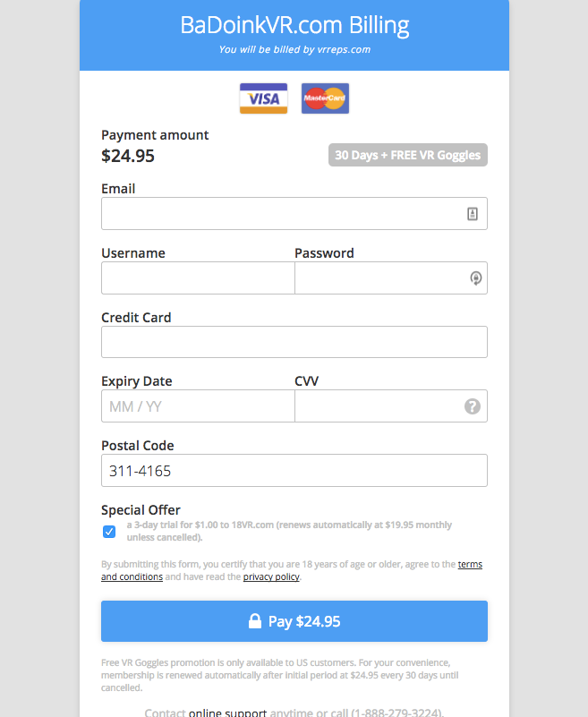Screen dimensions: 588x717
Task: Uncheck the 18VR.com special offer checkbox
Action: pyautogui.click(x=109, y=532)
